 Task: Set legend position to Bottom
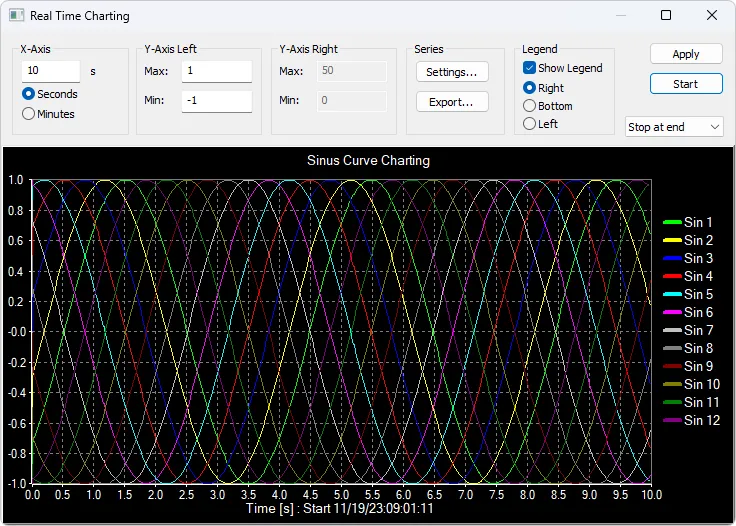[530, 106]
